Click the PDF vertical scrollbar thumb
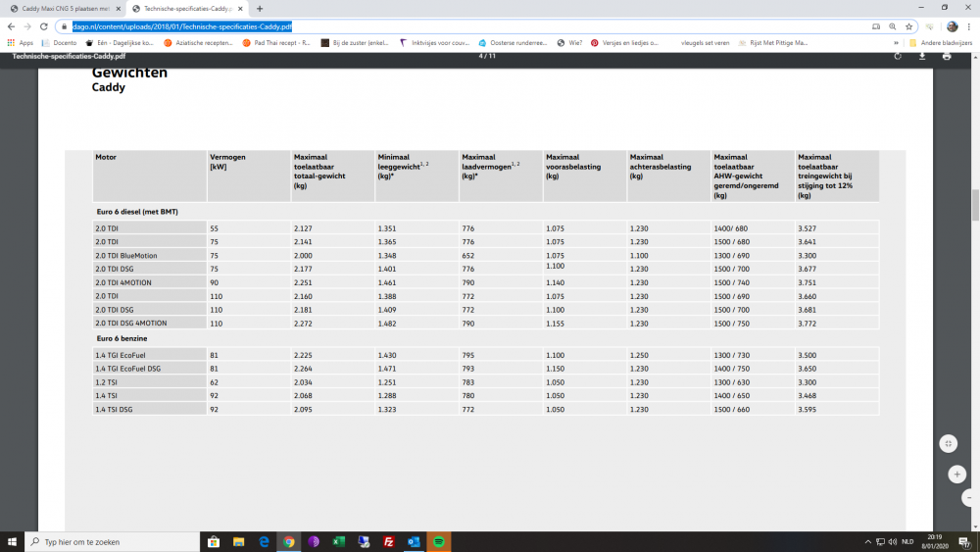The width and height of the screenshot is (980, 552). click(x=975, y=204)
